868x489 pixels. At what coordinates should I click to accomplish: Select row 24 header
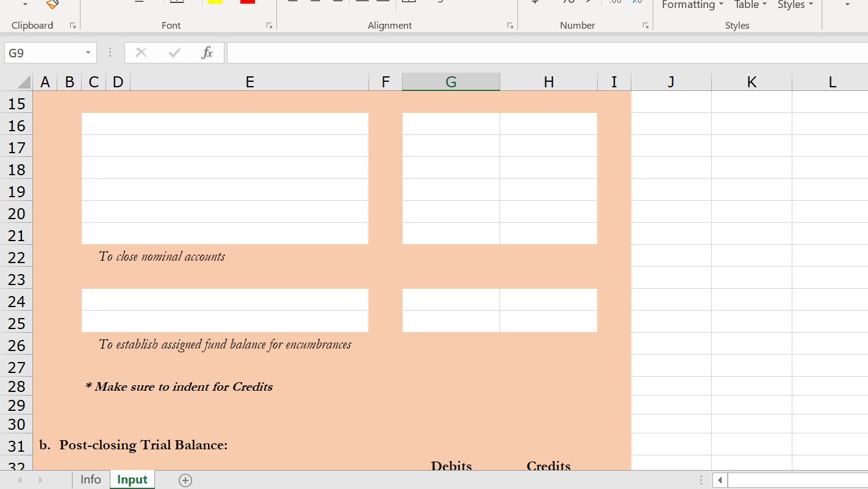pos(16,302)
